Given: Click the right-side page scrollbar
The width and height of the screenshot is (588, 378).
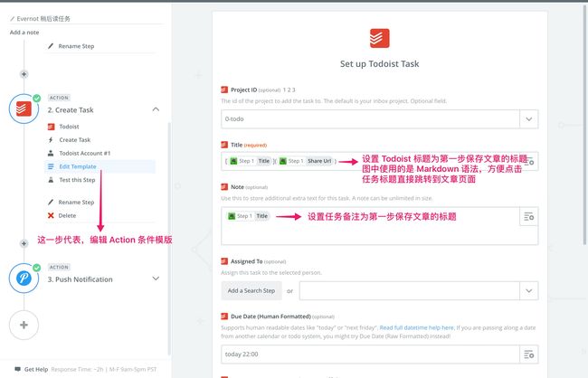Looking at the screenshot, I should tap(585, 124).
